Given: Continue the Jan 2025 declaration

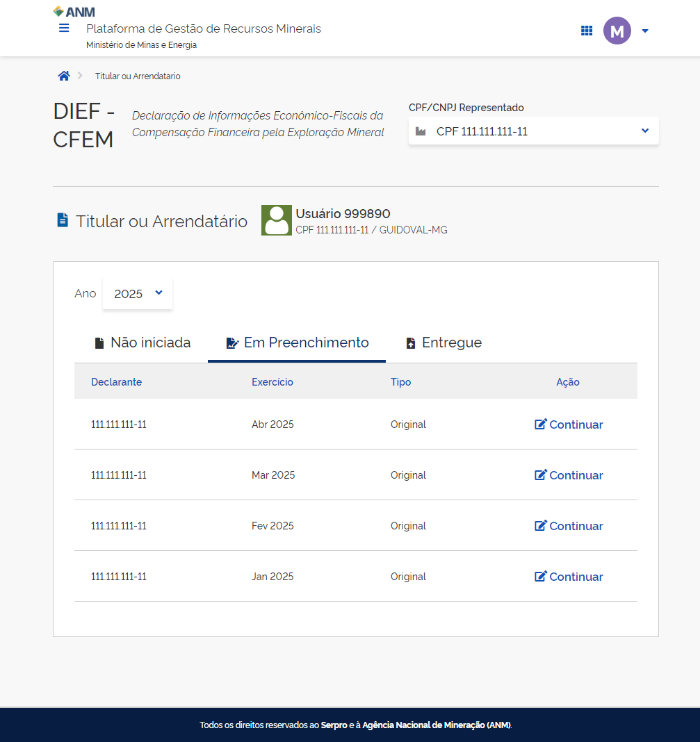Looking at the screenshot, I should pos(569,577).
